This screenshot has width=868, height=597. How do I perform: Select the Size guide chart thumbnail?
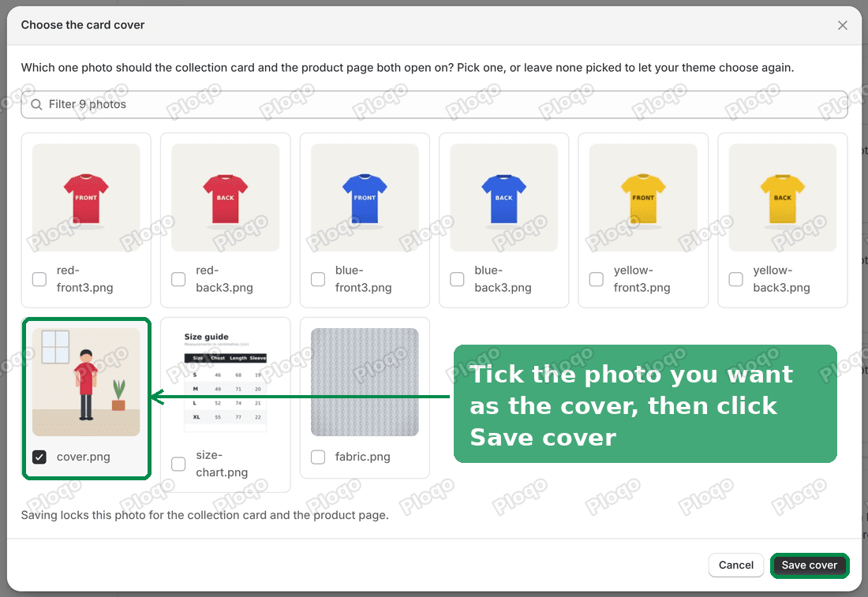tap(226, 382)
